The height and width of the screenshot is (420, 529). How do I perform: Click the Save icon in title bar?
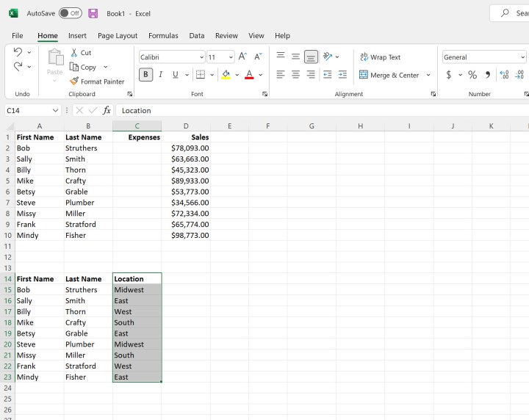click(x=93, y=13)
